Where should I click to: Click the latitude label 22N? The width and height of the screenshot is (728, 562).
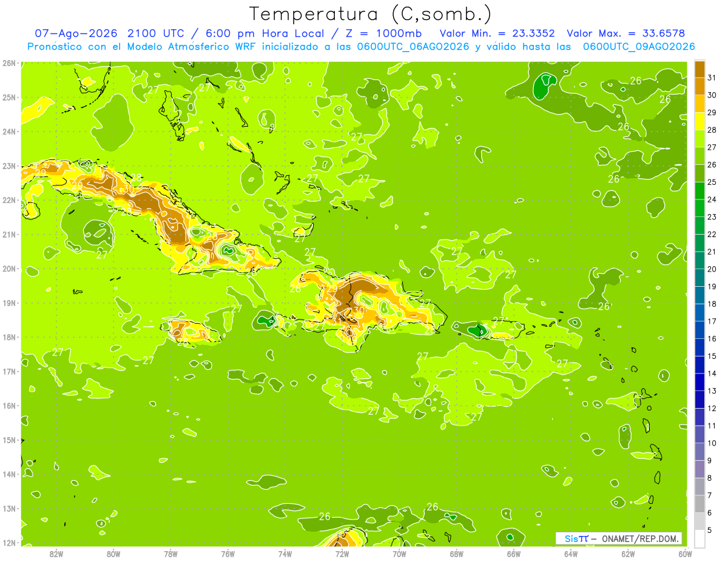tap(8, 200)
